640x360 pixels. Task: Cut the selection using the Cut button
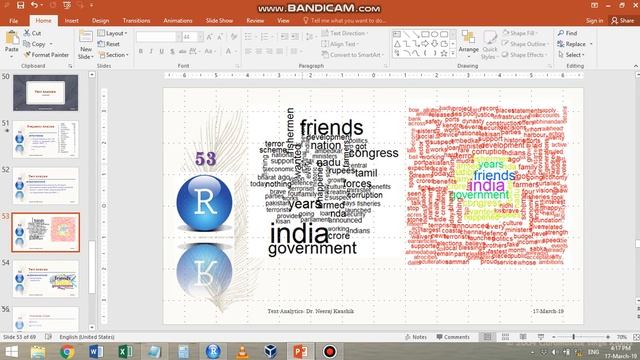(x=32, y=33)
